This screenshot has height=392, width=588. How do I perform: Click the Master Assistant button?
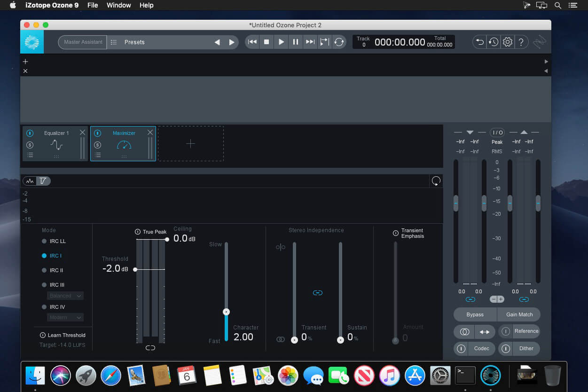(83, 42)
